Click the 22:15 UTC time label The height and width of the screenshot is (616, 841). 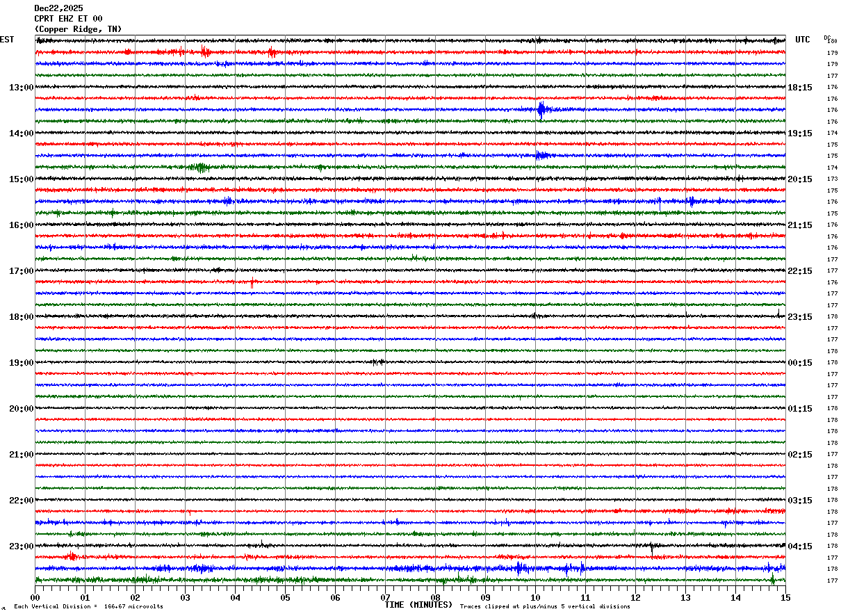tap(800, 271)
